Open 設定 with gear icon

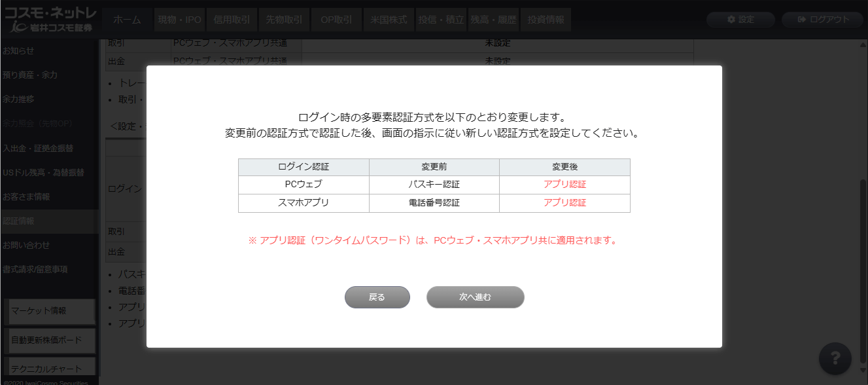point(740,20)
